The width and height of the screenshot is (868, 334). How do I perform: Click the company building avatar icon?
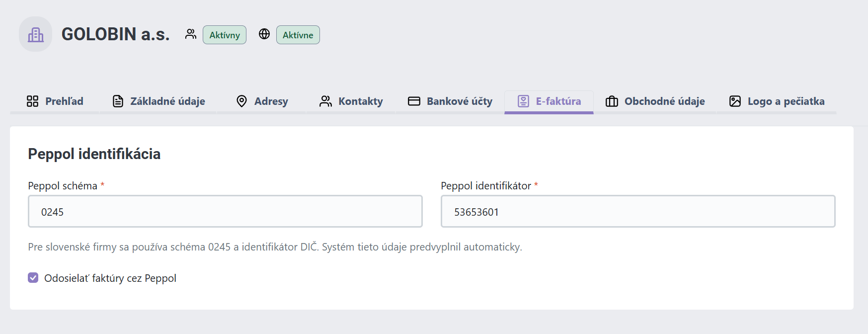(x=35, y=34)
